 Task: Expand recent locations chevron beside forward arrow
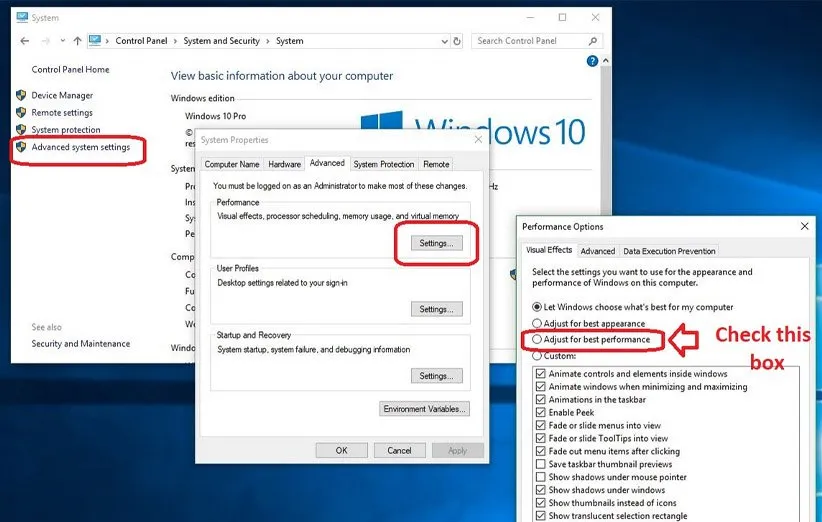click(x=62, y=41)
